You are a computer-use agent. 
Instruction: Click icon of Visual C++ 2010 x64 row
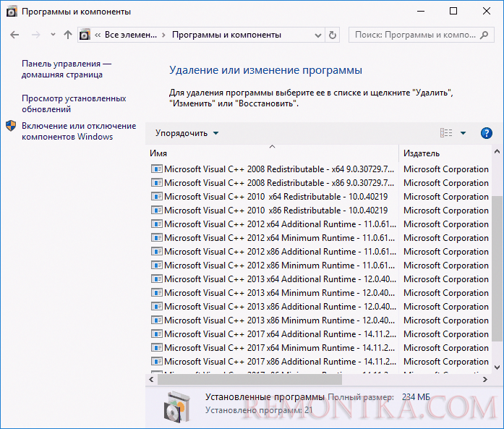[156, 197]
